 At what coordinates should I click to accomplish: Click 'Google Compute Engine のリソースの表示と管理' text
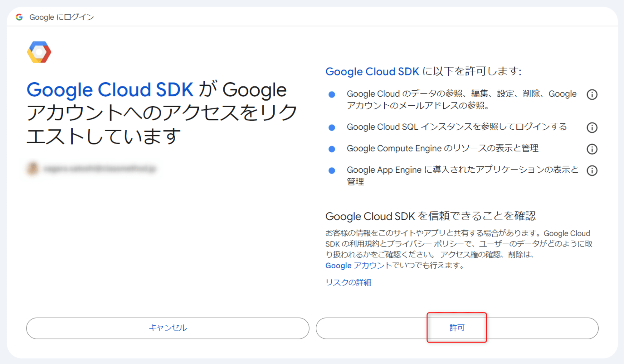[443, 148]
